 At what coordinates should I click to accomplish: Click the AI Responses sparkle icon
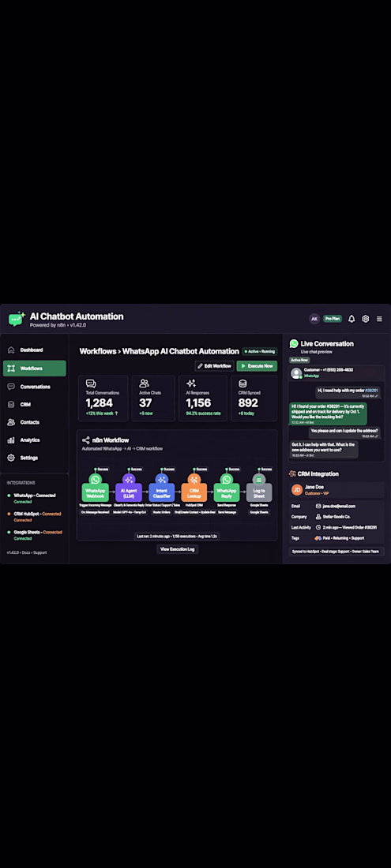191,383
